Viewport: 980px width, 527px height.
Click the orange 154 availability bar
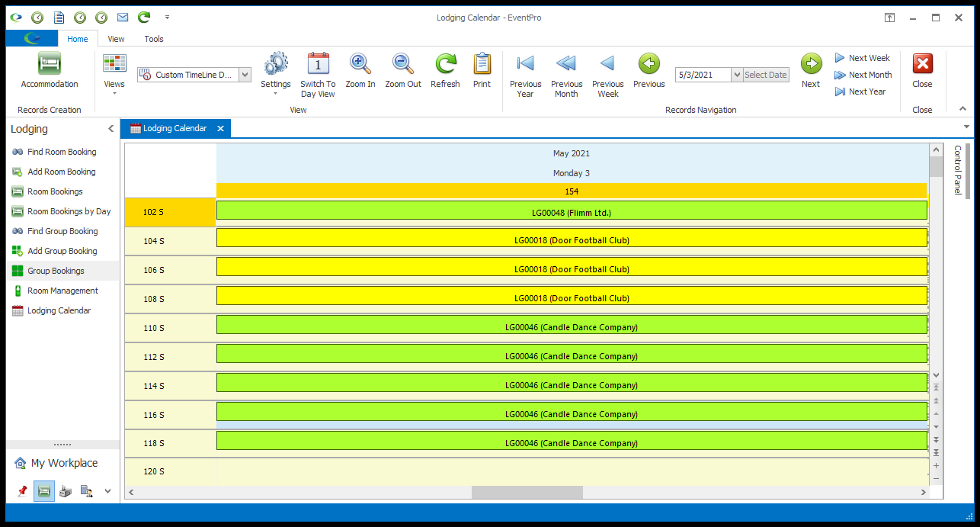pyautogui.click(x=572, y=191)
